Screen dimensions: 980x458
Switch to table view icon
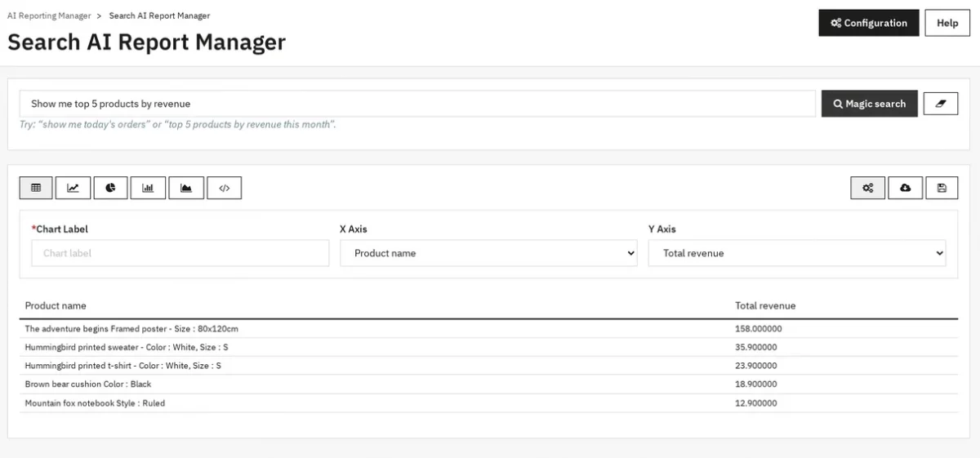point(36,188)
